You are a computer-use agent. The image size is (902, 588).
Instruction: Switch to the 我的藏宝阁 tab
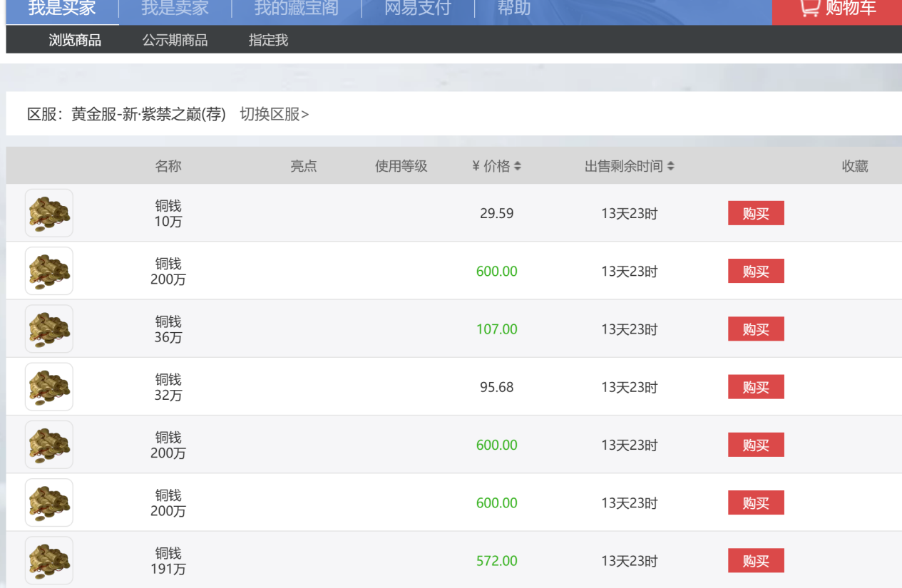[x=296, y=9]
